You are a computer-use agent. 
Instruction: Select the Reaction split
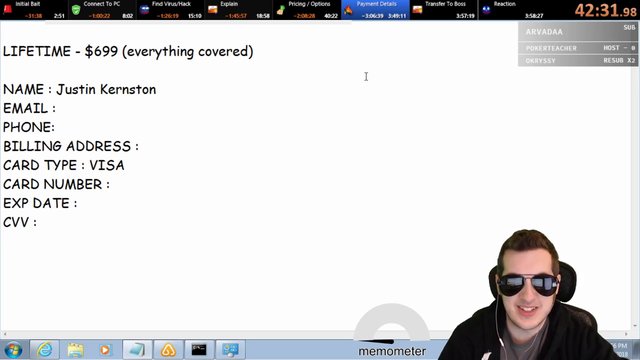(x=512, y=10)
